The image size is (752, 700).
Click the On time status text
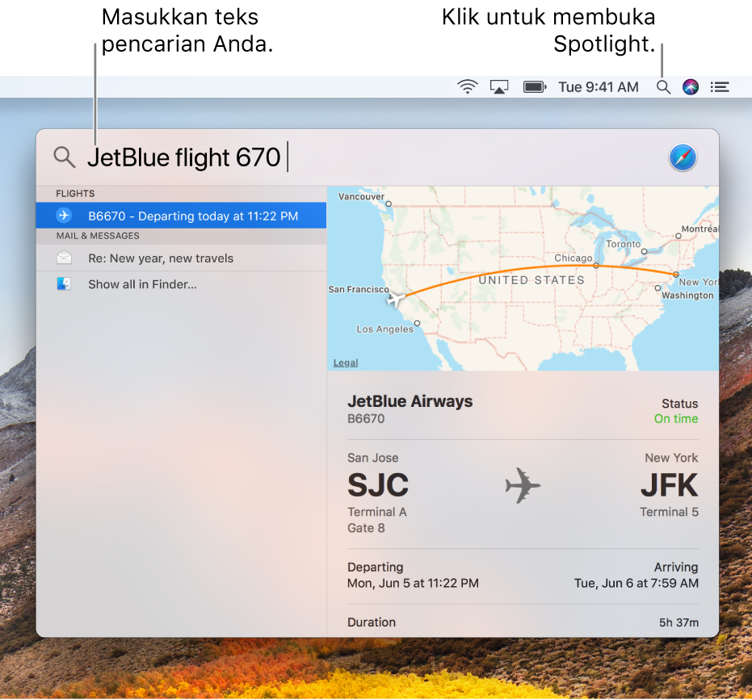pos(676,418)
